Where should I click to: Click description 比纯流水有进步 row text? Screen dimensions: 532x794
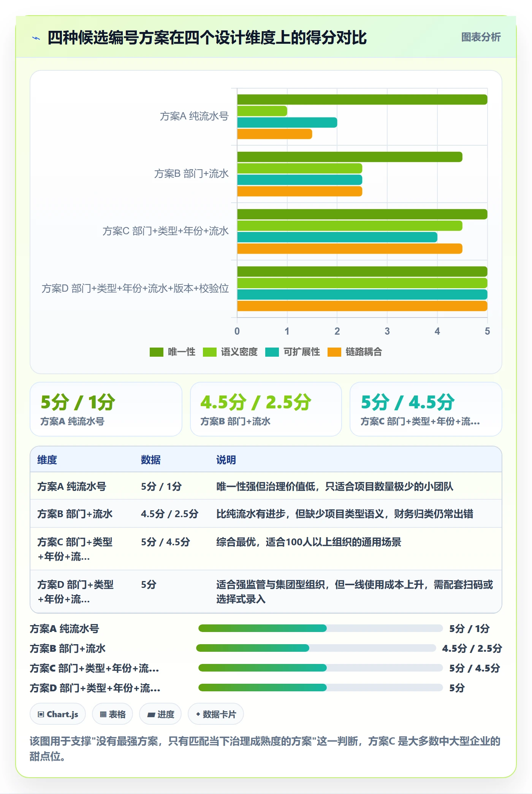345,514
